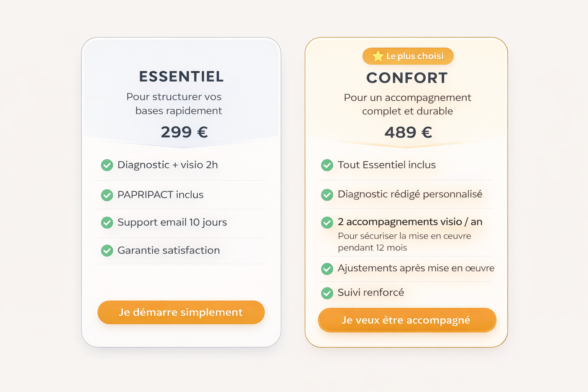This screenshot has width=588, height=392.
Task: Click the Tout Essentiel inclus text
Action: tap(387, 165)
